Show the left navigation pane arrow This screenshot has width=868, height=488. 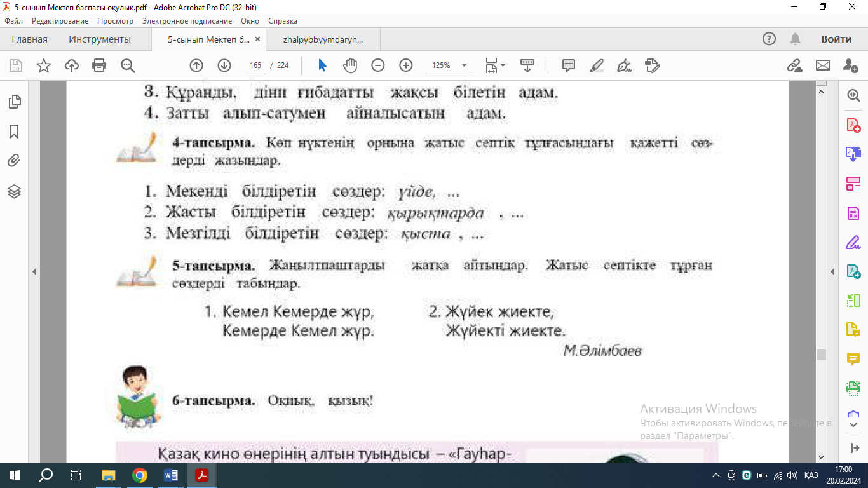pos(34,271)
